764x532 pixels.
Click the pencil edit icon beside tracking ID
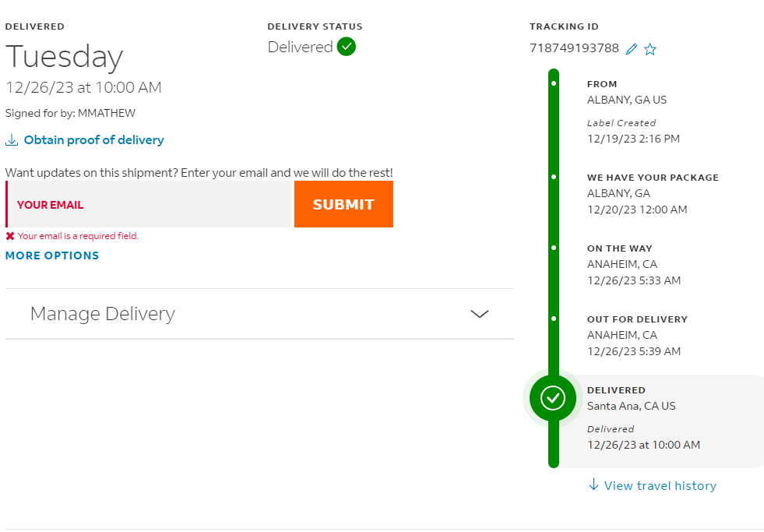pos(632,49)
